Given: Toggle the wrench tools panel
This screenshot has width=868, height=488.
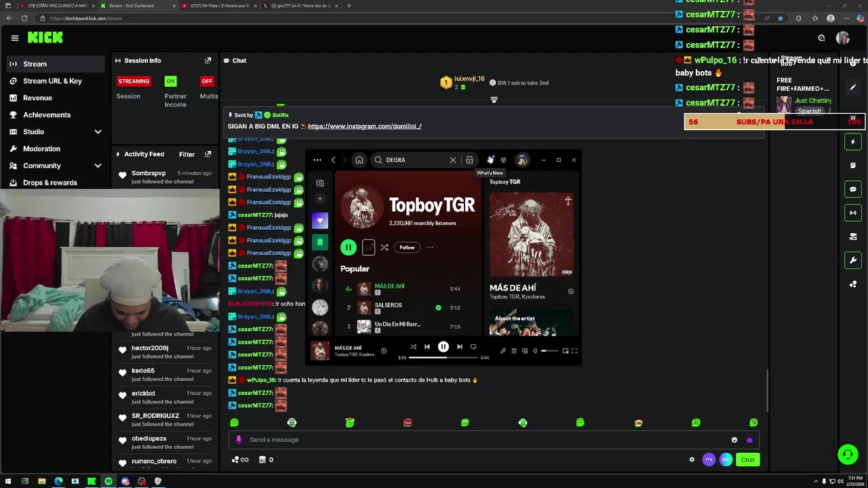Looking at the screenshot, I should coord(853,260).
